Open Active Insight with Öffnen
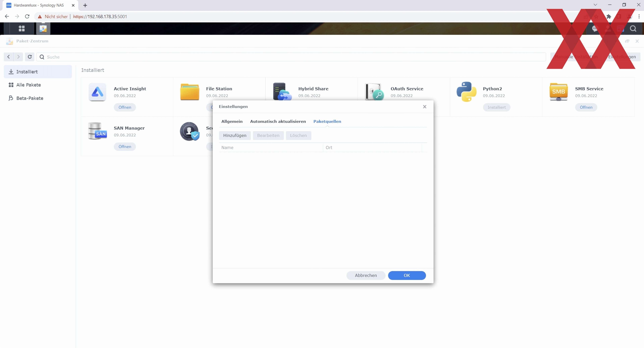Image resolution: width=644 pixels, height=348 pixels. tap(125, 107)
